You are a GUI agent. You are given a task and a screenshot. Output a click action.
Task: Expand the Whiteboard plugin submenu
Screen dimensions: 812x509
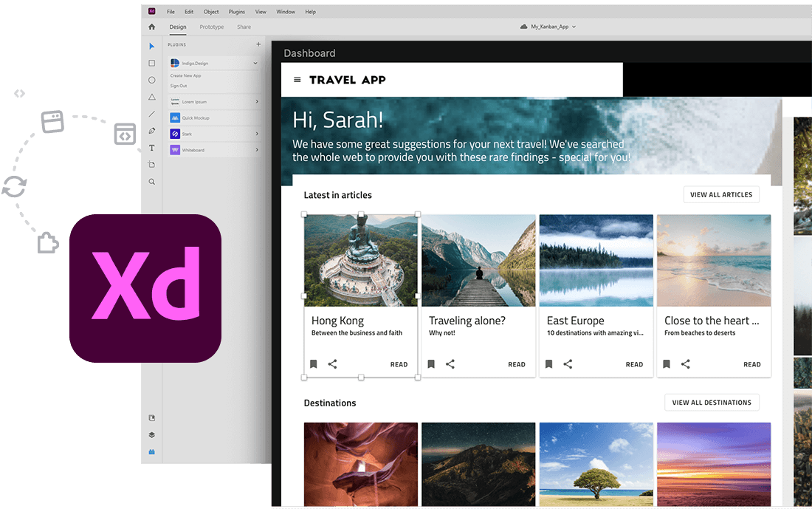(x=257, y=150)
